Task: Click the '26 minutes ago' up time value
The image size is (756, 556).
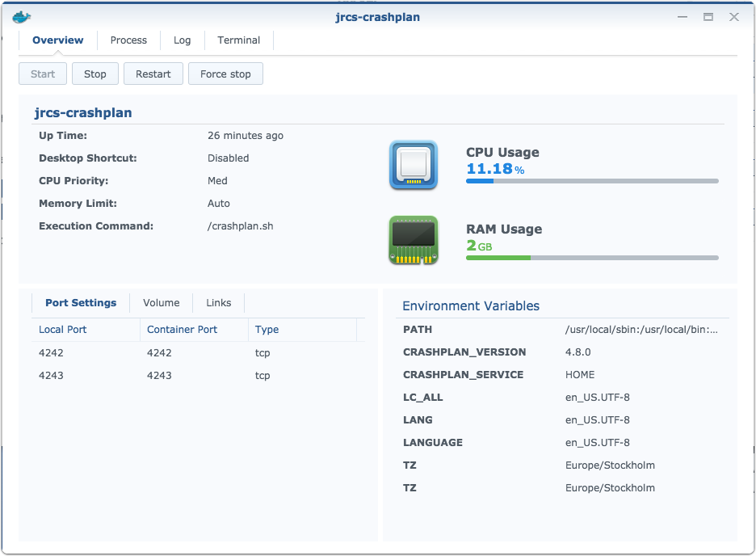Action: tap(246, 136)
